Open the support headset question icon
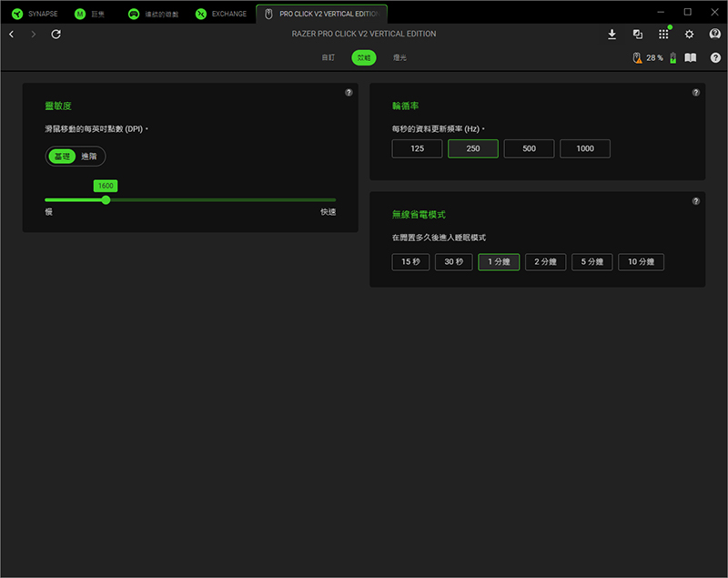Image resolution: width=728 pixels, height=578 pixels. (715, 34)
